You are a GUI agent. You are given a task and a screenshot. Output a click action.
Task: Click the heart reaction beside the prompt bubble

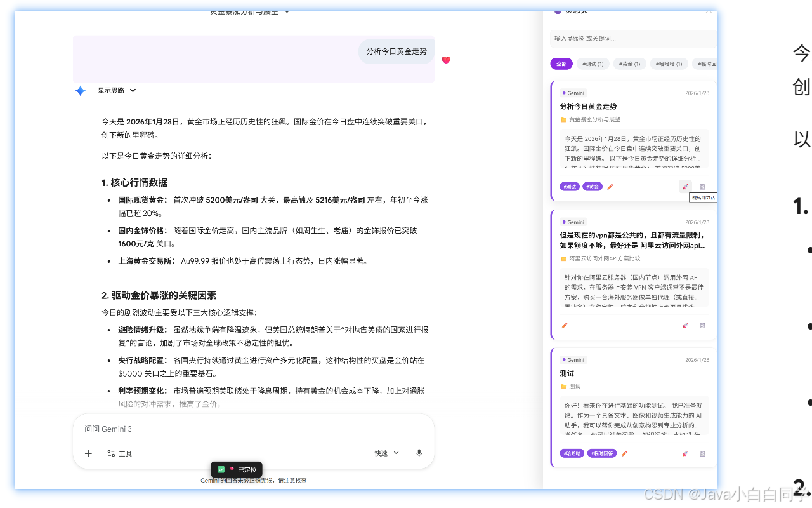coord(446,60)
